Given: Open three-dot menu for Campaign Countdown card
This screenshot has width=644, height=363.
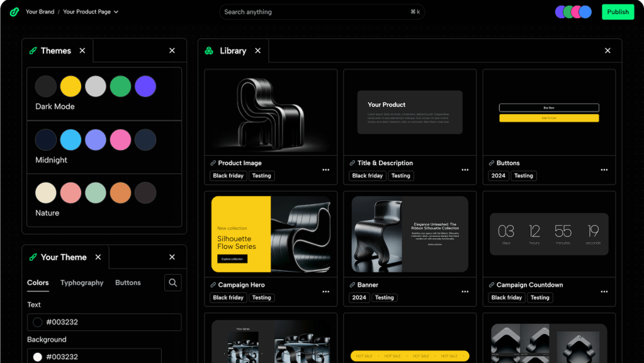Looking at the screenshot, I should 604,292.
